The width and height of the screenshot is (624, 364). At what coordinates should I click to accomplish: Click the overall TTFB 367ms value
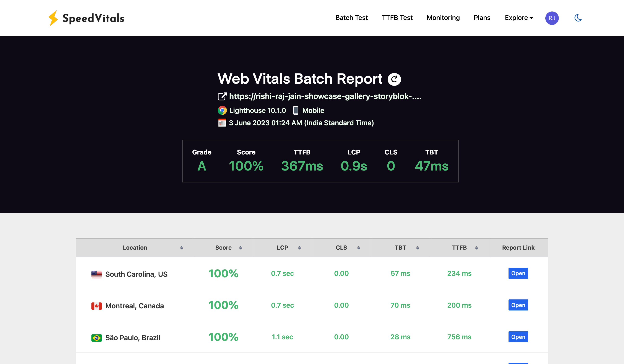(x=302, y=166)
